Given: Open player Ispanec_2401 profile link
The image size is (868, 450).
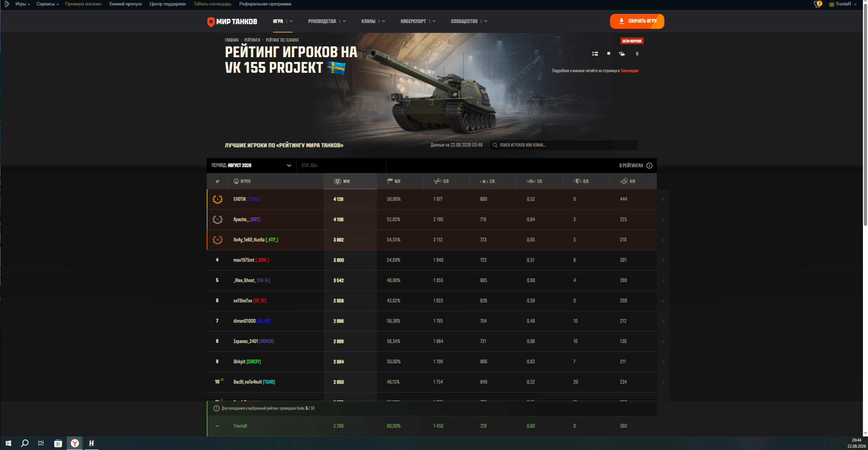Looking at the screenshot, I should click(x=246, y=342).
